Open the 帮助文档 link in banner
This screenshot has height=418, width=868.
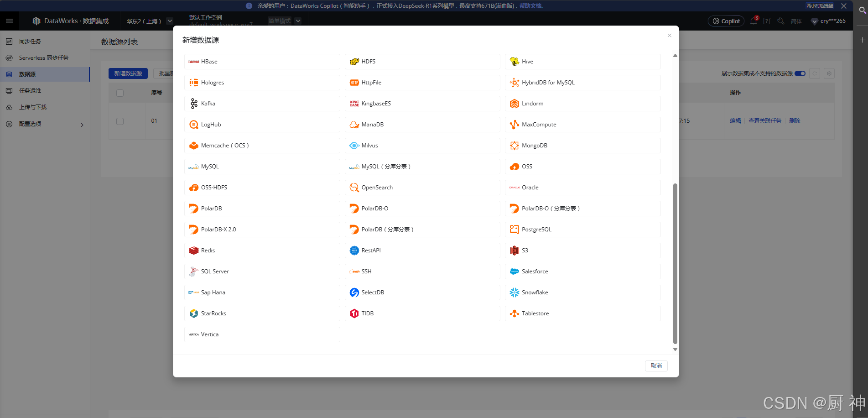click(530, 6)
